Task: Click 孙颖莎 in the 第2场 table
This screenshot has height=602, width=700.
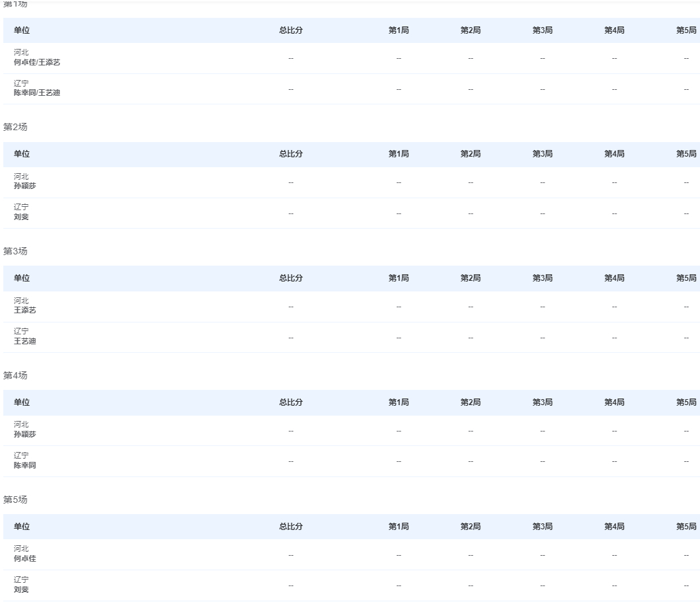Action: [x=24, y=186]
